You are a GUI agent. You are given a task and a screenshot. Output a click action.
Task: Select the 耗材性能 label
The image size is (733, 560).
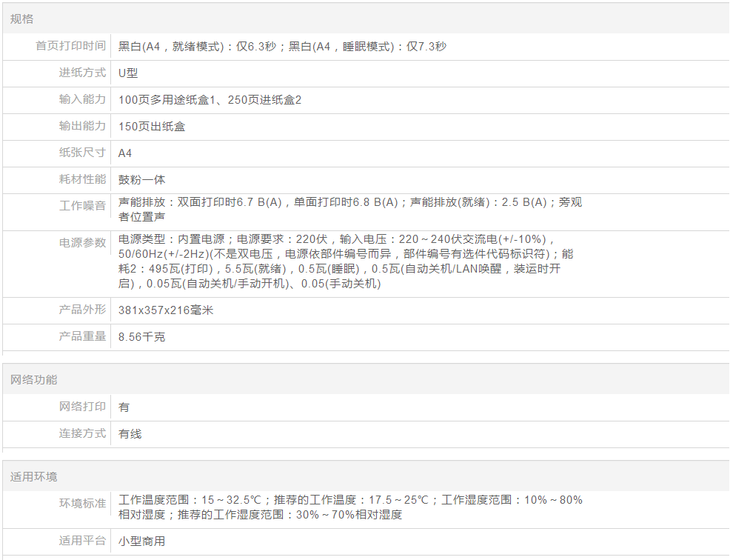(82, 180)
